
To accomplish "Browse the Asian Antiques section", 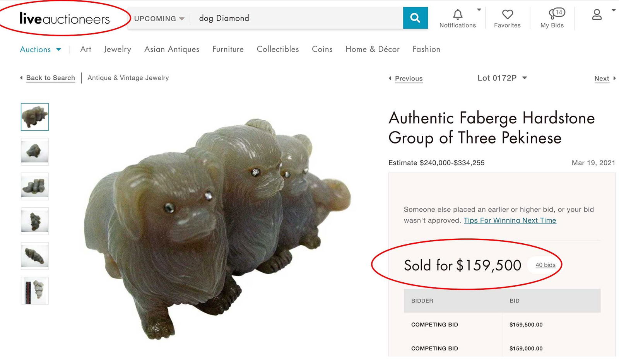I will point(171,50).
